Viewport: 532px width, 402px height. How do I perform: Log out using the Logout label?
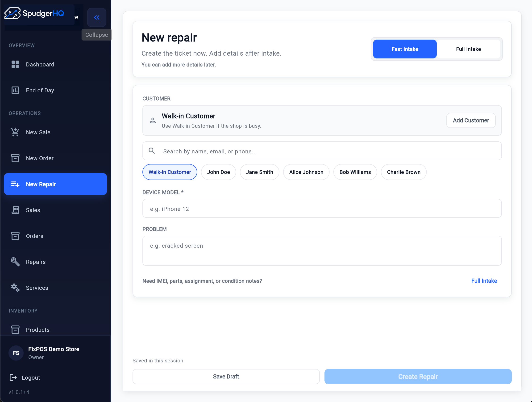(x=31, y=377)
